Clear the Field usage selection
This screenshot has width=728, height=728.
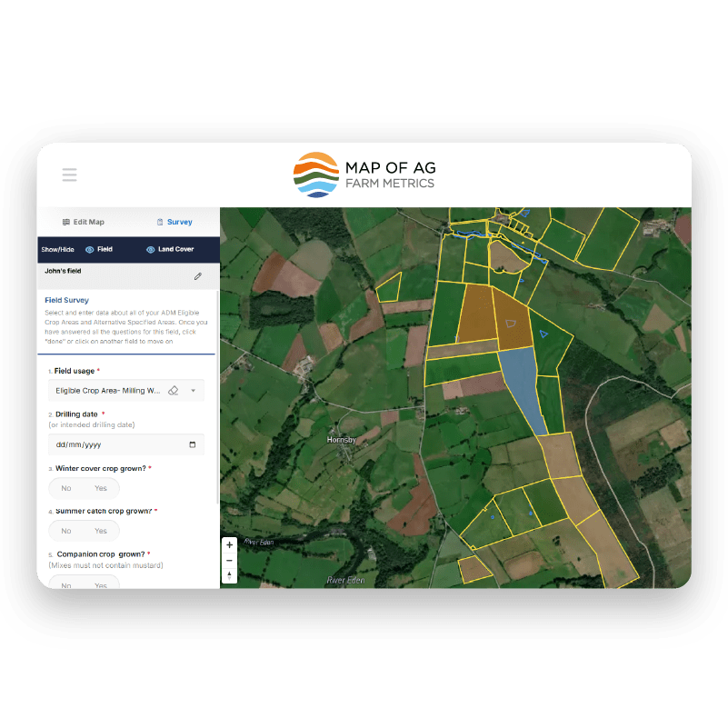[174, 391]
